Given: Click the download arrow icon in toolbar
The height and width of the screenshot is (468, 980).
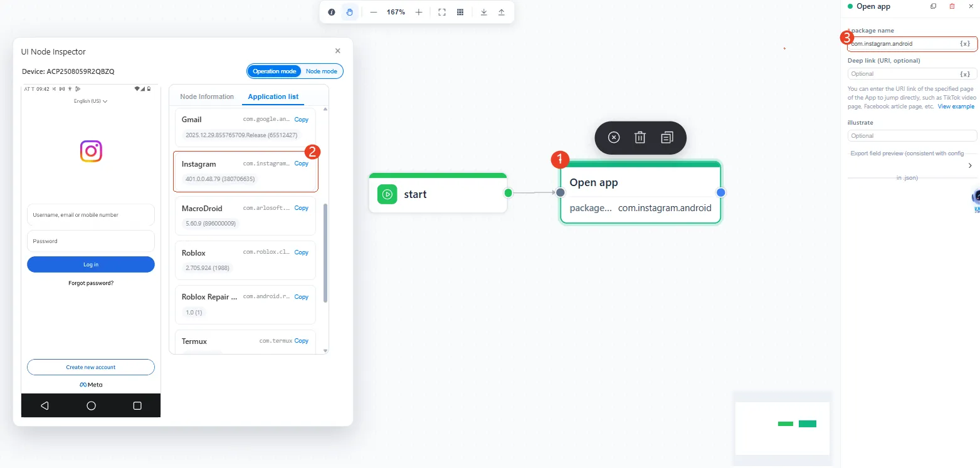Looking at the screenshot, I should tap(484, 12).
